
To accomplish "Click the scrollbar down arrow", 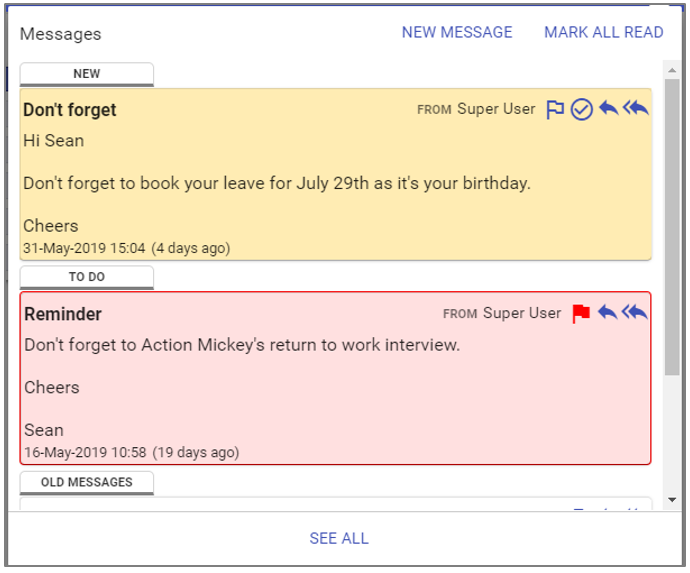I will click(673, 503).
